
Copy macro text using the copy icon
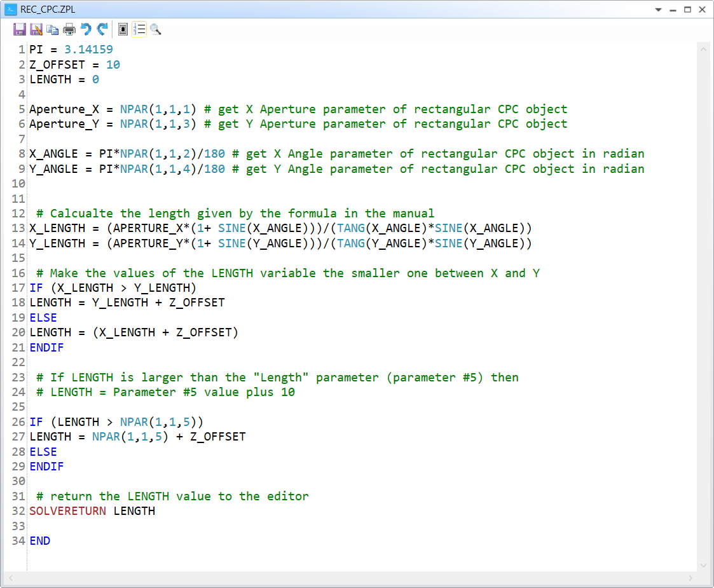click(53, 30)
